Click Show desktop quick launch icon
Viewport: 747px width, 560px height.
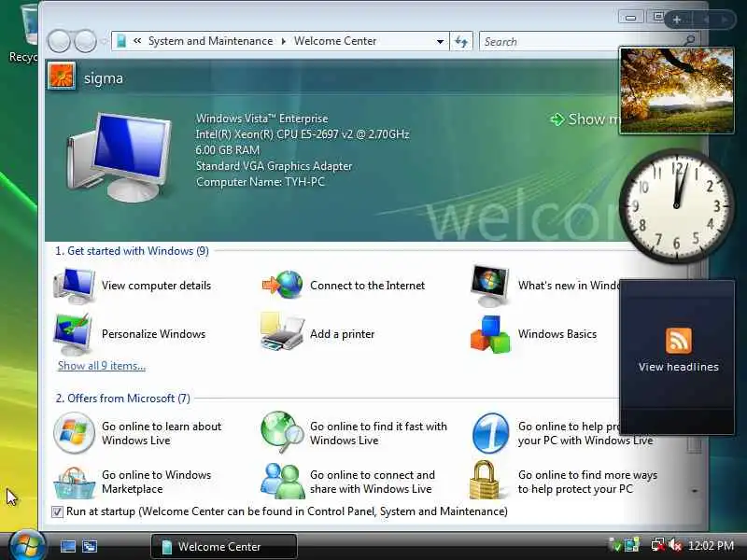[67, 546]
